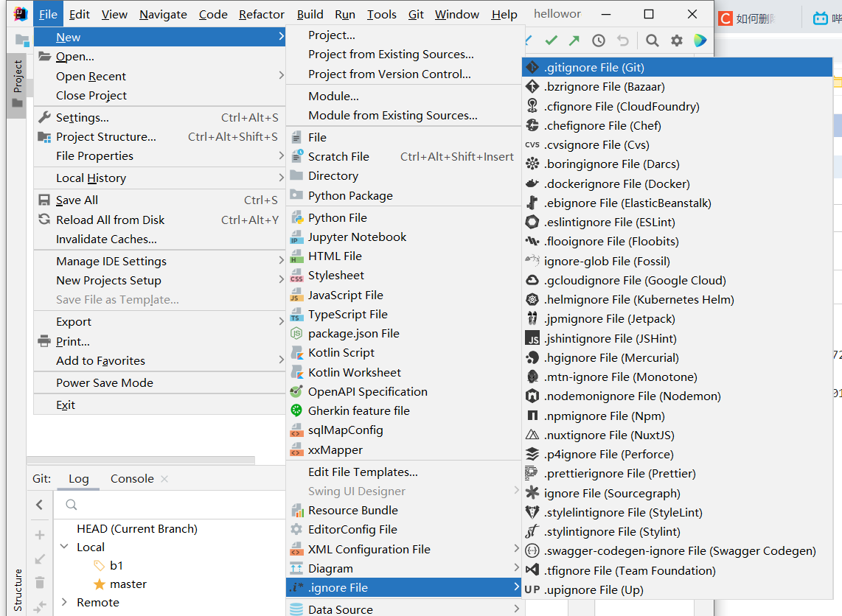Collapse the Local branches tree node
Image resolution: width=842 pixels, height=616 pixels.
pyautogui.click(x=64, y=547)
